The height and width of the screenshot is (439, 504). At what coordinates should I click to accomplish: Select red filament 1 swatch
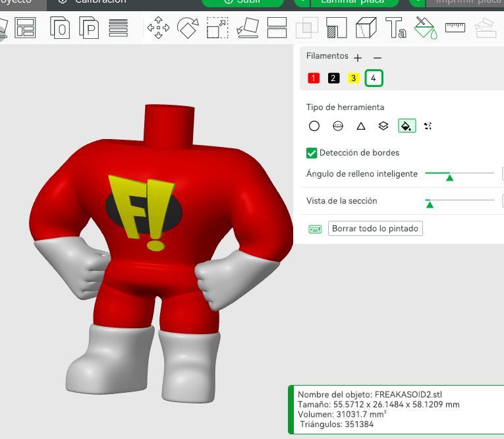[x=314, y=78]
